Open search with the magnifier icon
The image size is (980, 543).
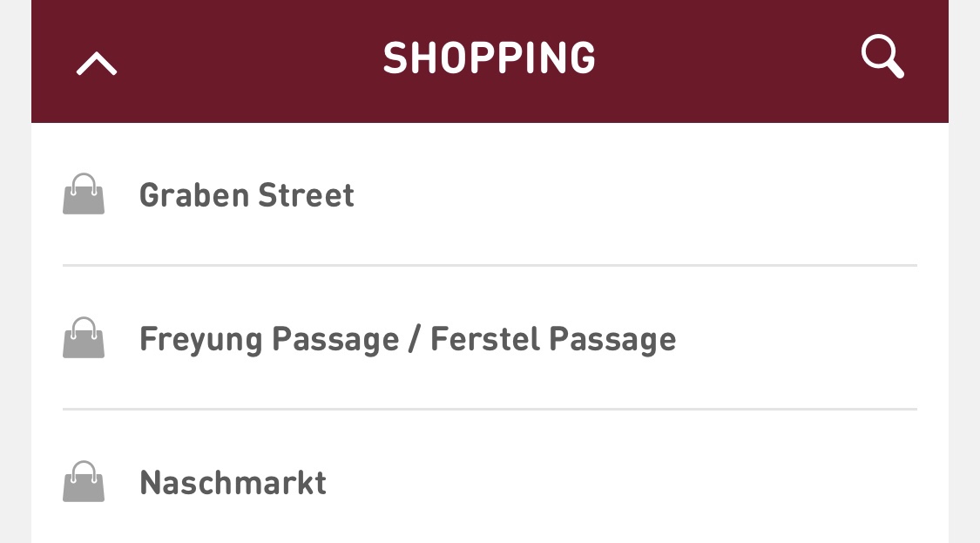point(882,57)
